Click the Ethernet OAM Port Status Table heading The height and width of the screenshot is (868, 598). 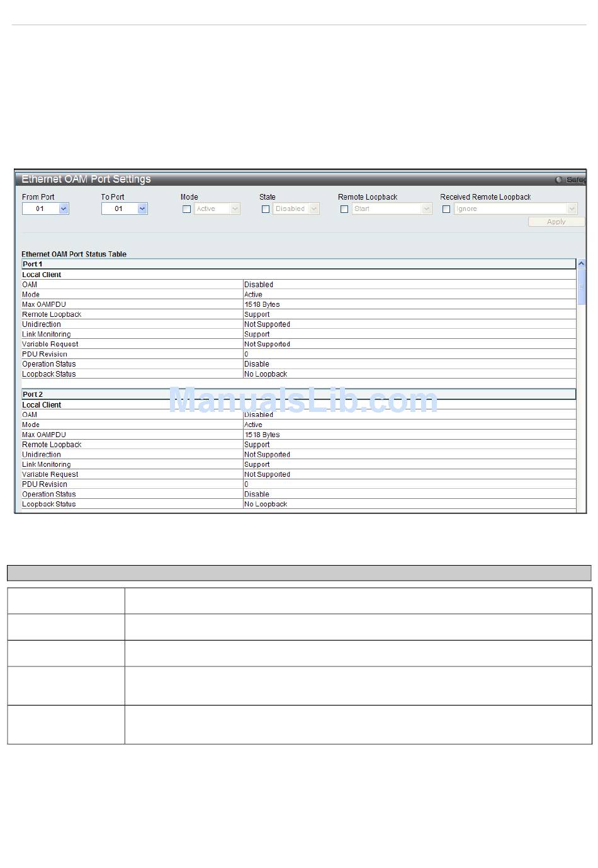[74, 254]
